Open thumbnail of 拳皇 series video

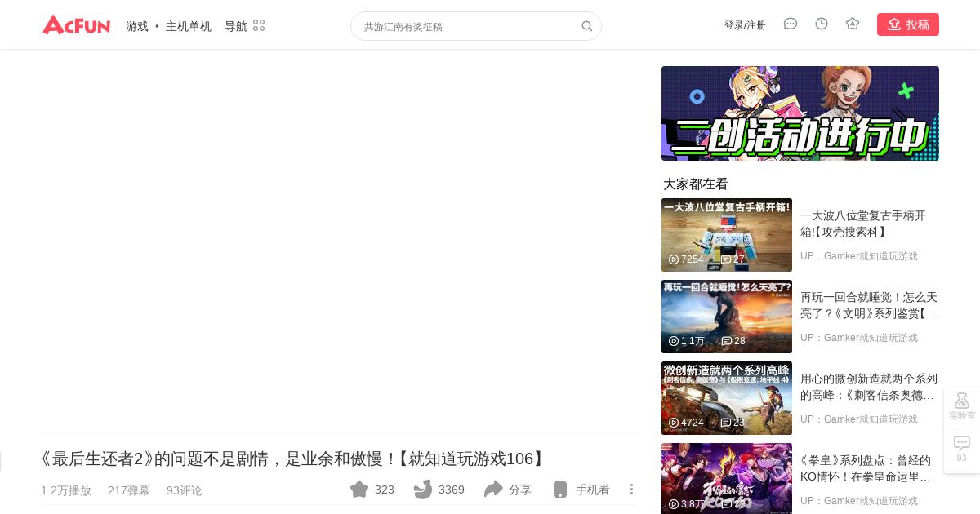[727, 478]
